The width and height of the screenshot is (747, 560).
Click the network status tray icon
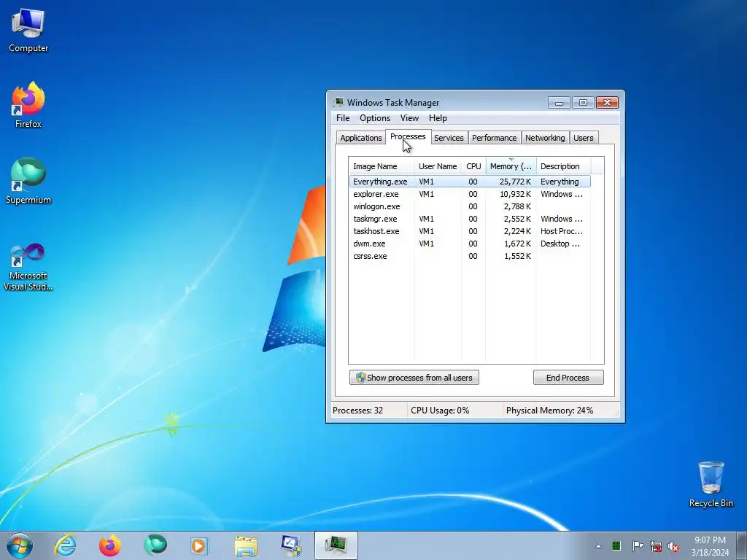tap(656, 545)
